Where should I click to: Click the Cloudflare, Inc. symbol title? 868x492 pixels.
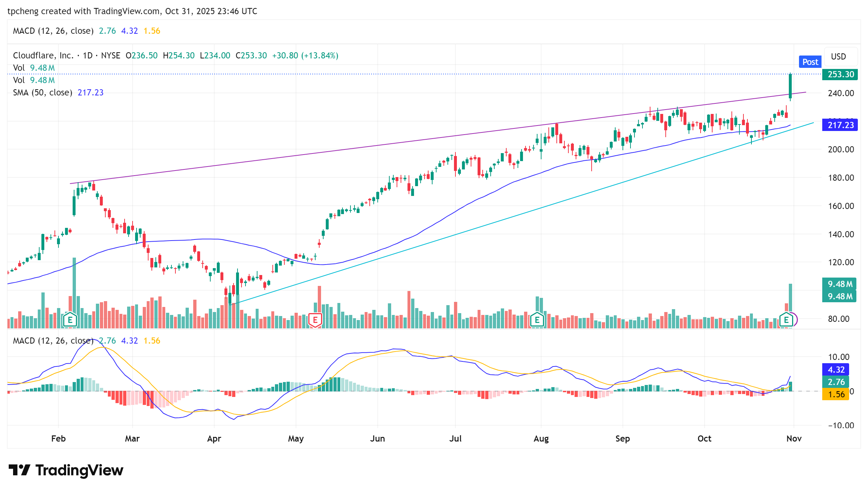[x=43, y=56]
